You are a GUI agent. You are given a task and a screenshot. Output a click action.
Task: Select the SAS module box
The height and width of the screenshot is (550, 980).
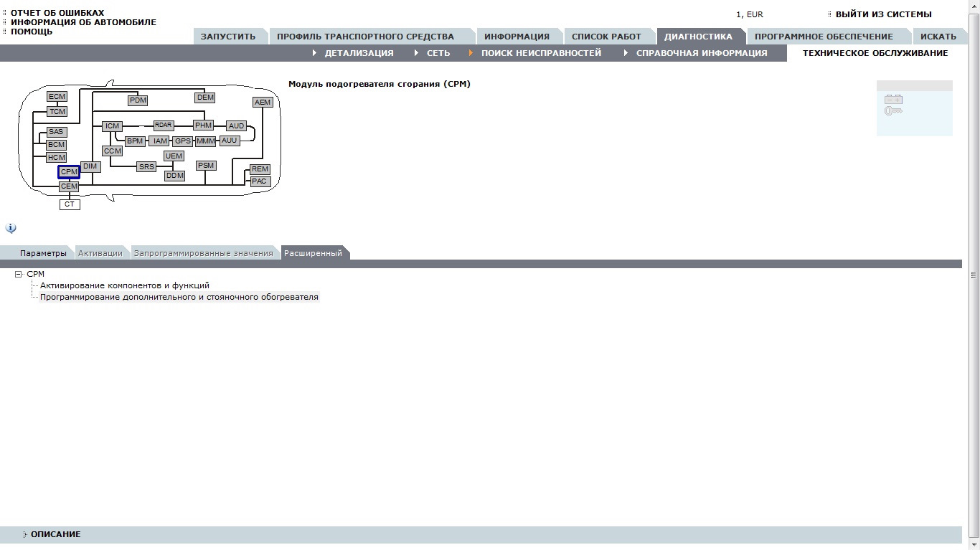[56, 132]
